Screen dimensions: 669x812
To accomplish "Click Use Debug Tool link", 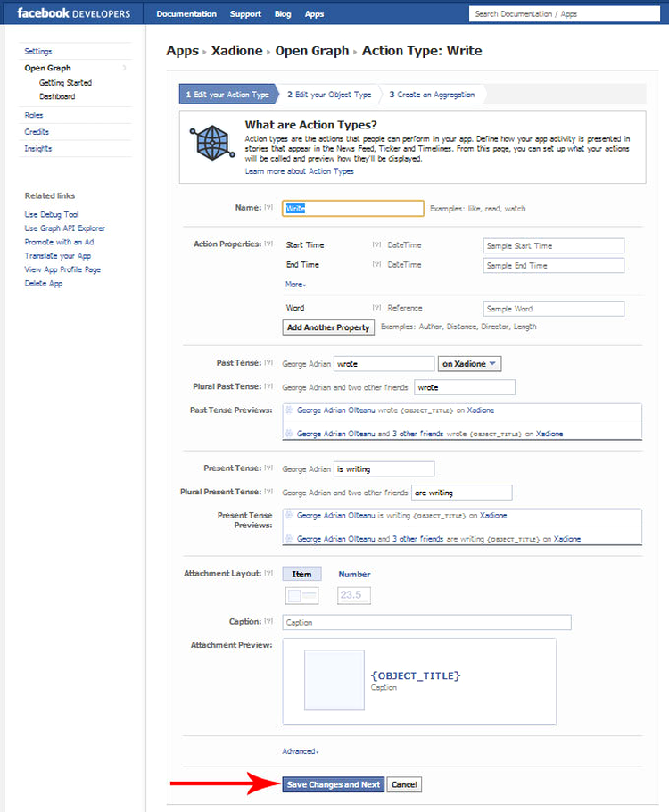I will (x=52, y=214).
